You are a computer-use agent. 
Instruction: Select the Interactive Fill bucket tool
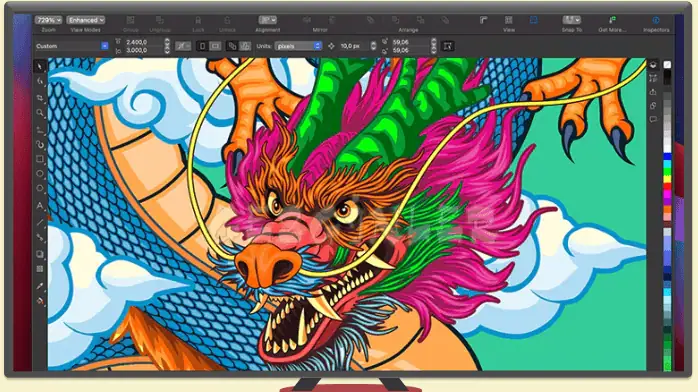[40, 301]
